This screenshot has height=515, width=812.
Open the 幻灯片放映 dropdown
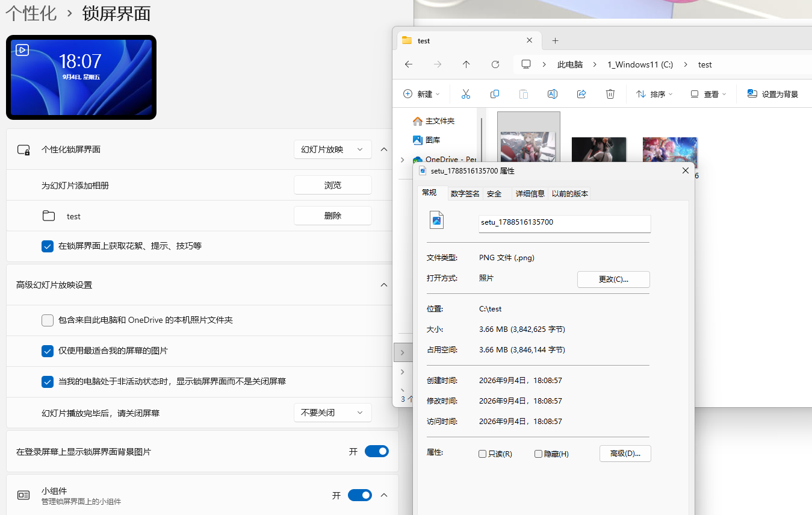coord(333,149)
